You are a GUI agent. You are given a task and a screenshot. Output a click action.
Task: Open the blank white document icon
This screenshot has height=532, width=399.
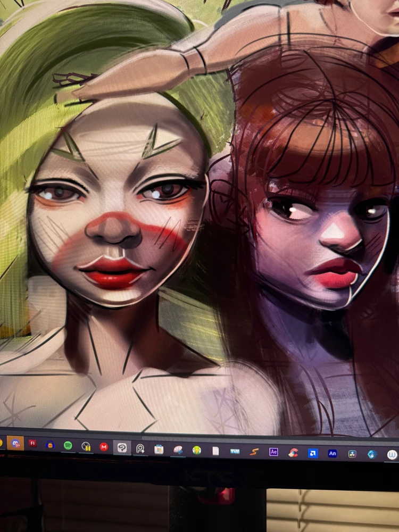(216, 451)
